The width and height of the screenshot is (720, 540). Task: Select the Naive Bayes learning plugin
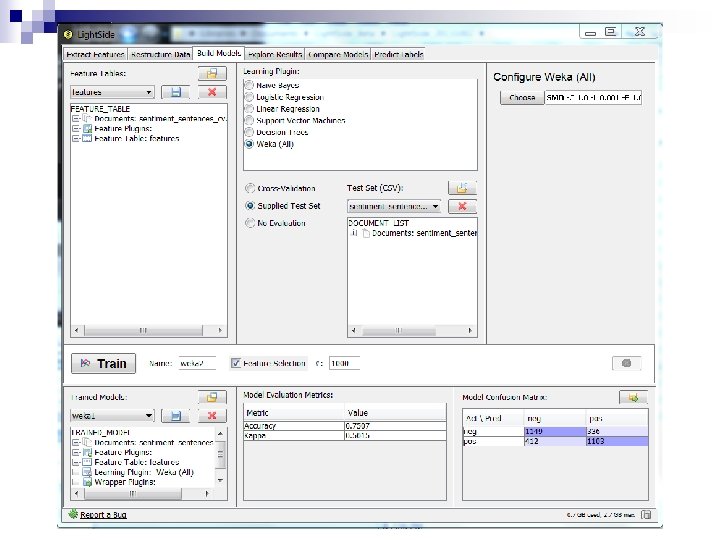249,85
